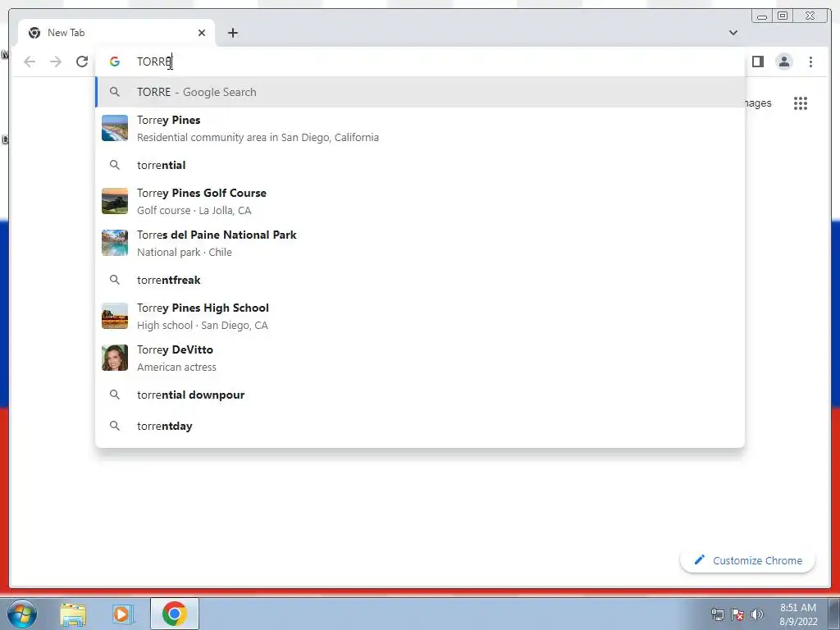Choose Torrey Pines High School suggestion
The width and height of the screenshot is (840, 630).
[420, 316]
